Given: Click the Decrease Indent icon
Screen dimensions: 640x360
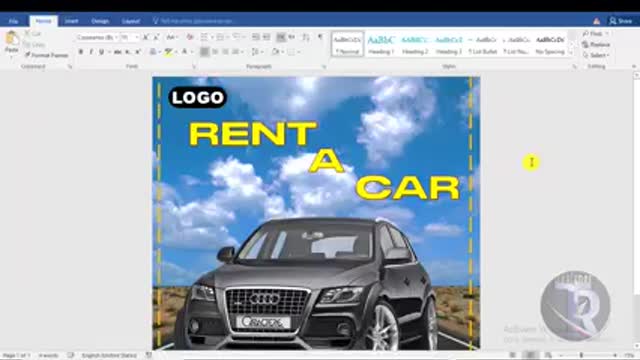Looking at the screenshot, I should pyautogui.click(x=256, y=38).
